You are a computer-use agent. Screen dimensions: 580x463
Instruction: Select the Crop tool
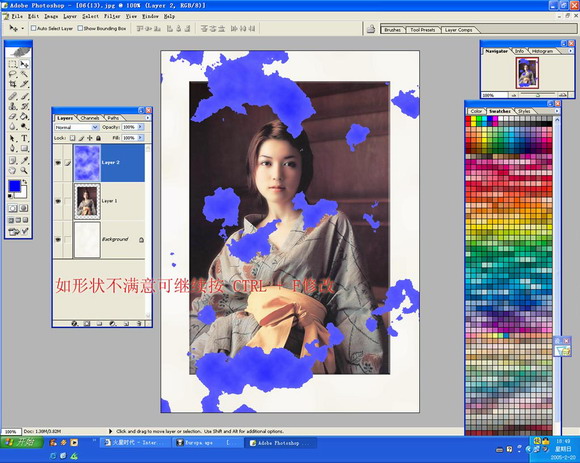(x=13, y=84)
